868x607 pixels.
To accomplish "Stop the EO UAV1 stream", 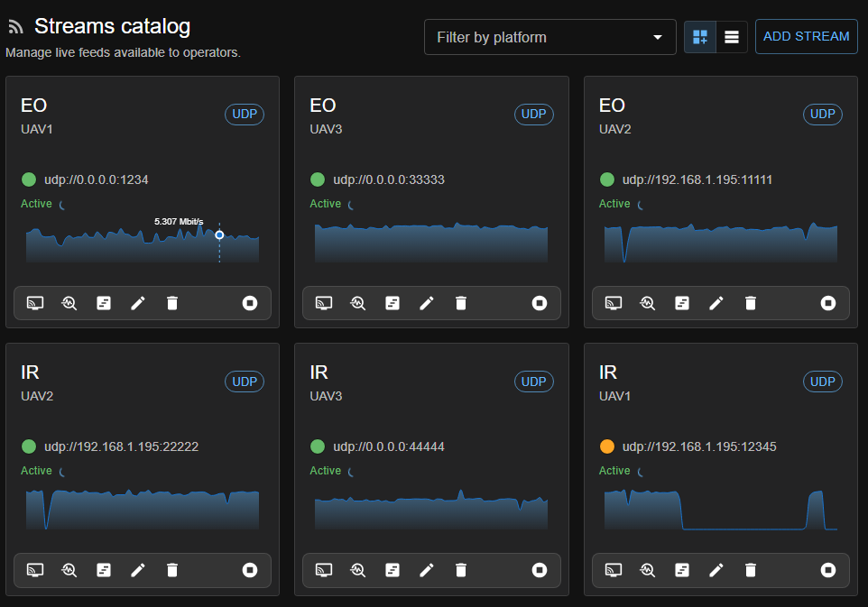I will coord(250,303).
